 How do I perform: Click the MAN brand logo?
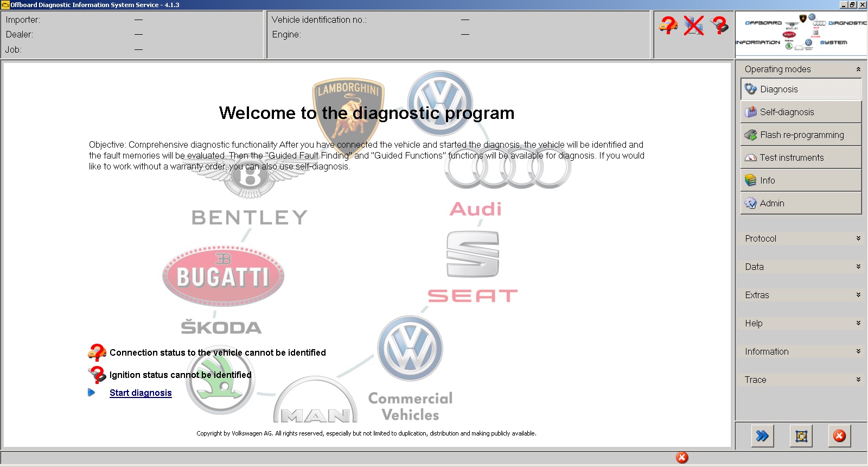point(316,400)
